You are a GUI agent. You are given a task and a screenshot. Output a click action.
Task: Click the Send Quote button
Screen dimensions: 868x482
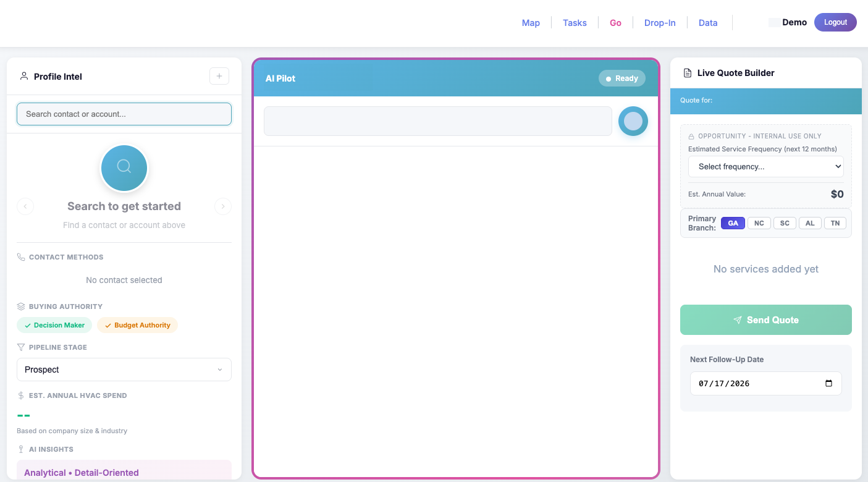coord(766,319)
